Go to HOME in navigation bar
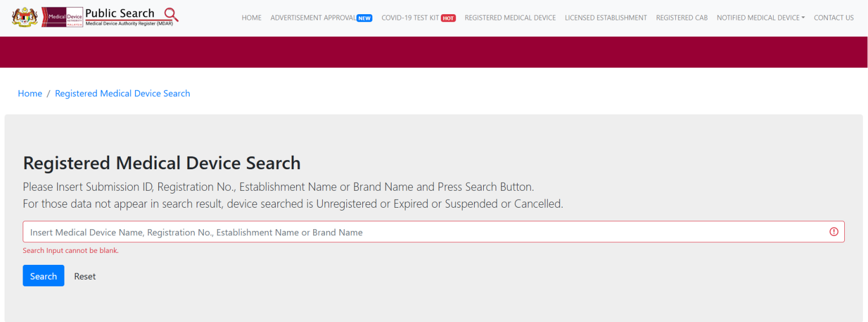This screenshot has width=868, height=322. point(251,18)
